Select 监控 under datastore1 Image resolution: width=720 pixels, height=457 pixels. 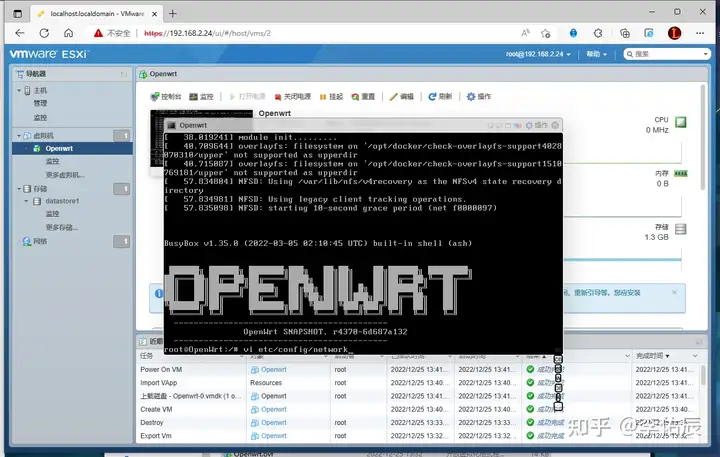(52, 214)
